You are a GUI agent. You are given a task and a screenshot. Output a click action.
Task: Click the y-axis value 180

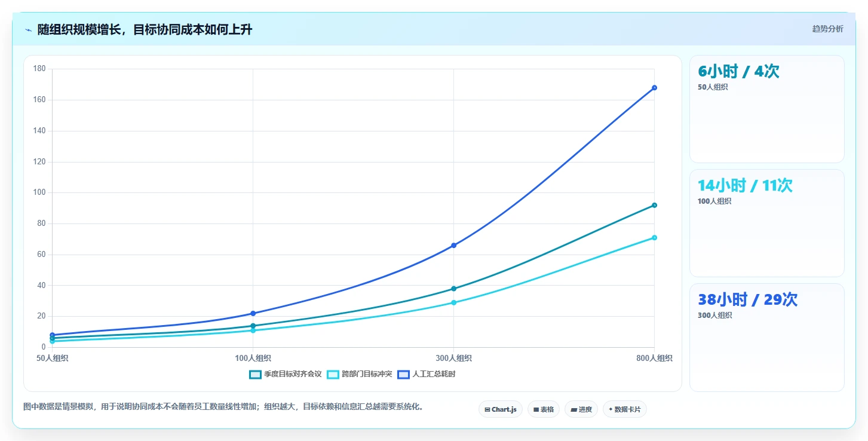39,69
